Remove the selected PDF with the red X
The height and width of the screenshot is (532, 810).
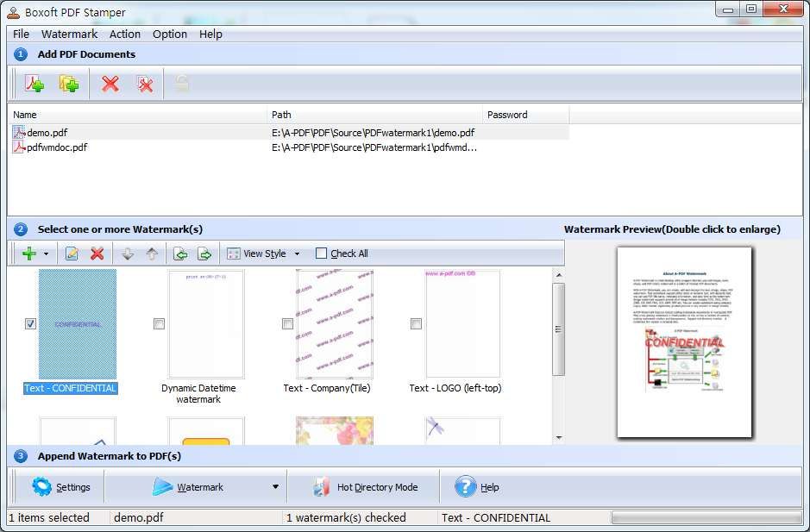[110, 84]
